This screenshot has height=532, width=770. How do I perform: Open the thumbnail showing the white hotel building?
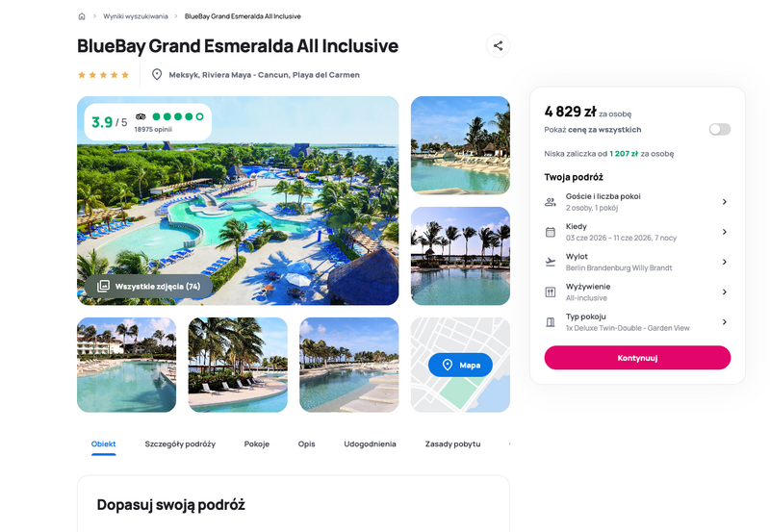point(127,365)
